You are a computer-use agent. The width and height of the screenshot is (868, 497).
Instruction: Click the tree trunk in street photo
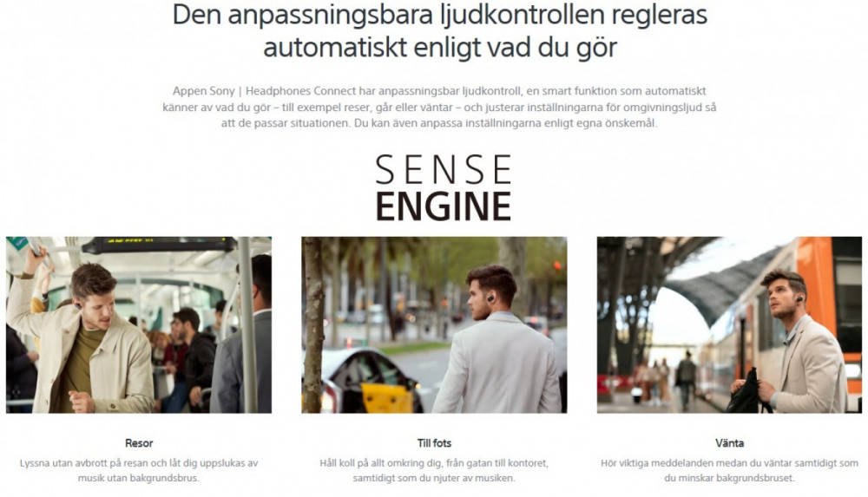[x=314, y=325]
